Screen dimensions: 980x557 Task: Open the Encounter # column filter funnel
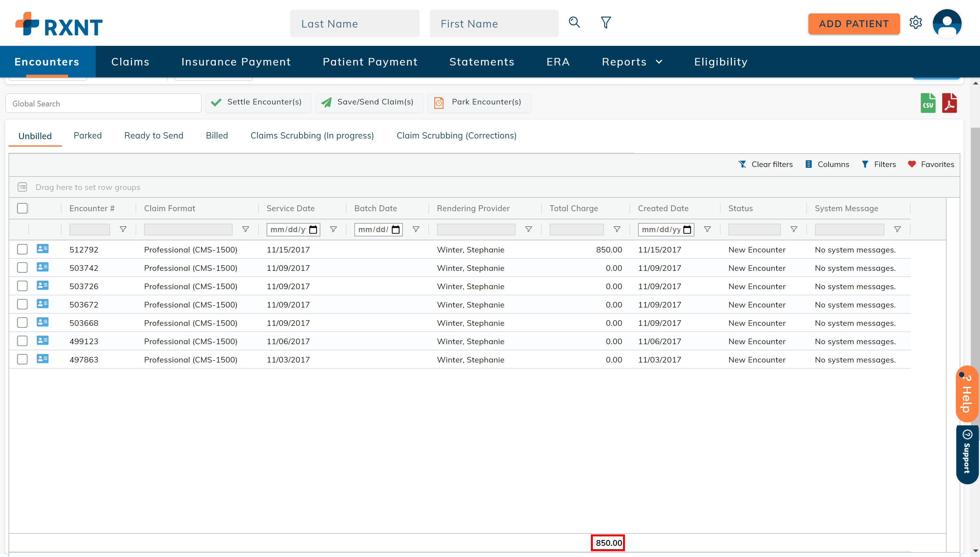point(123,229)
